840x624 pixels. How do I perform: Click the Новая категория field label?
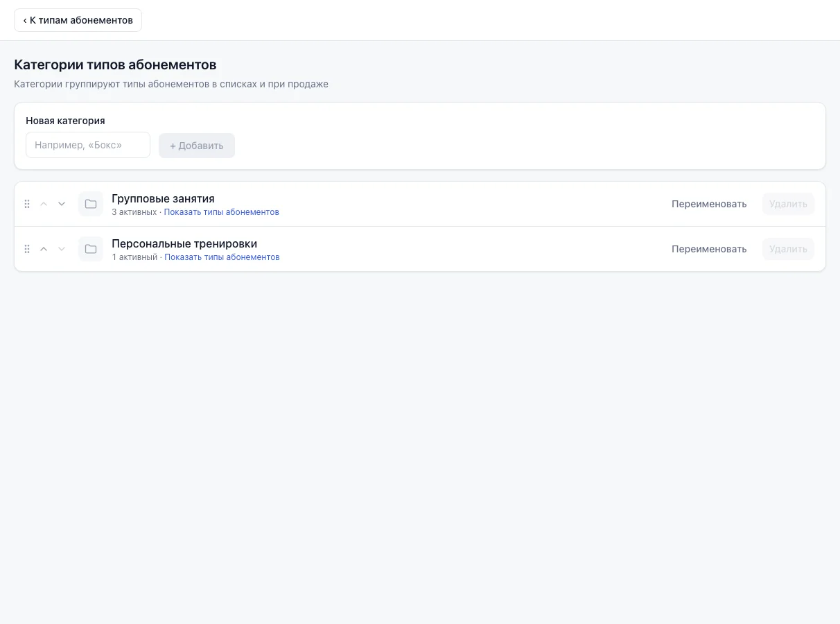pos(65,121)
